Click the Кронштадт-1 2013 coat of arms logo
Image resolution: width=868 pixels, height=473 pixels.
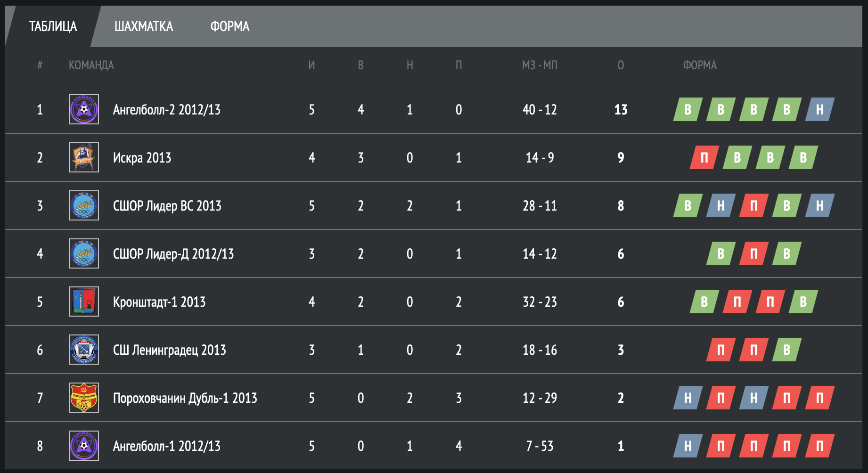pyautogui.click(x=84, y=302)
